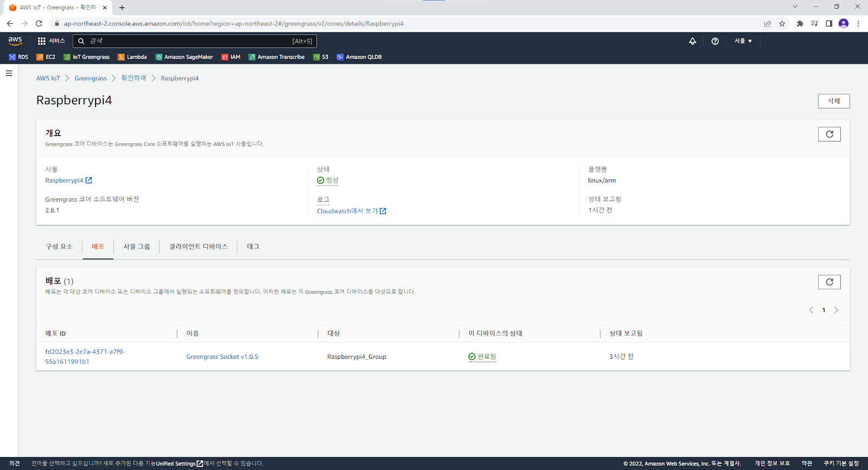Screen dimensions: 868x470
Task: Open the RDS bookmark shortcut
Action: coord(18,57)
